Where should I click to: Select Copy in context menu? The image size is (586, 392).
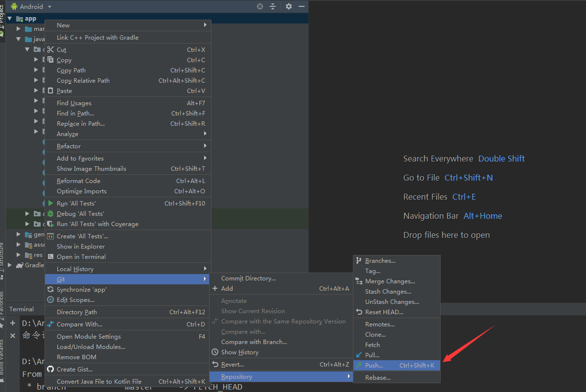click(128, 60)
